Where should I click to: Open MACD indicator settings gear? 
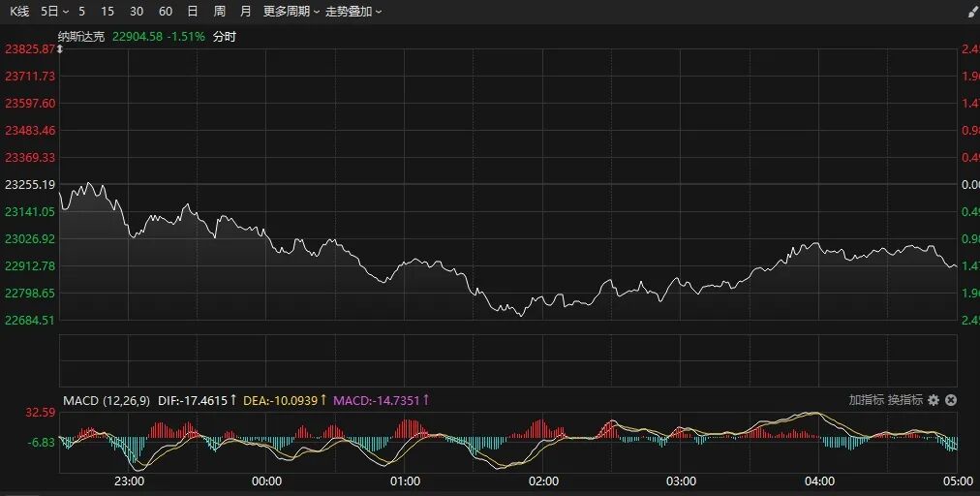[x=934, y=400]
